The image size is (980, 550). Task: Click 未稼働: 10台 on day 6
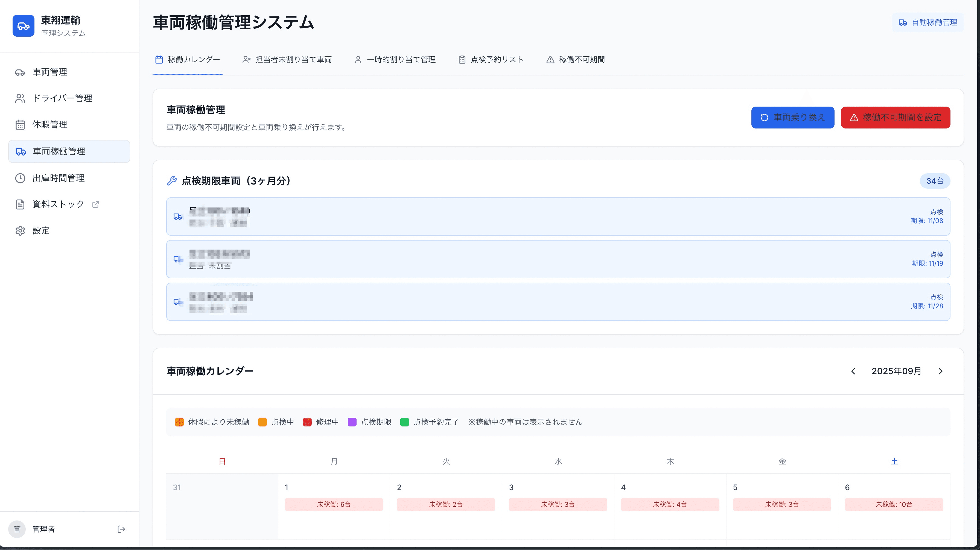click(894, 505)
